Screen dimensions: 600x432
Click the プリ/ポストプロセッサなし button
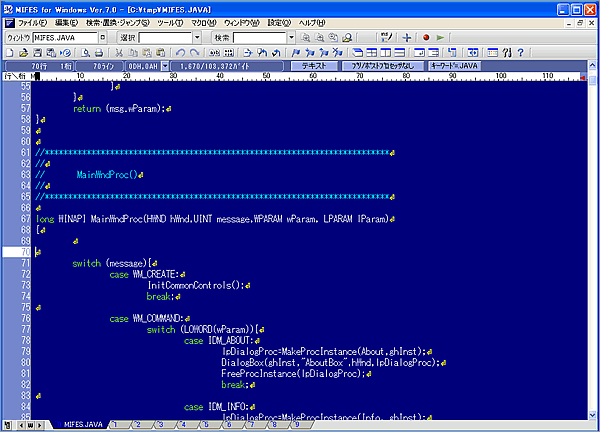tap(383, 66)
